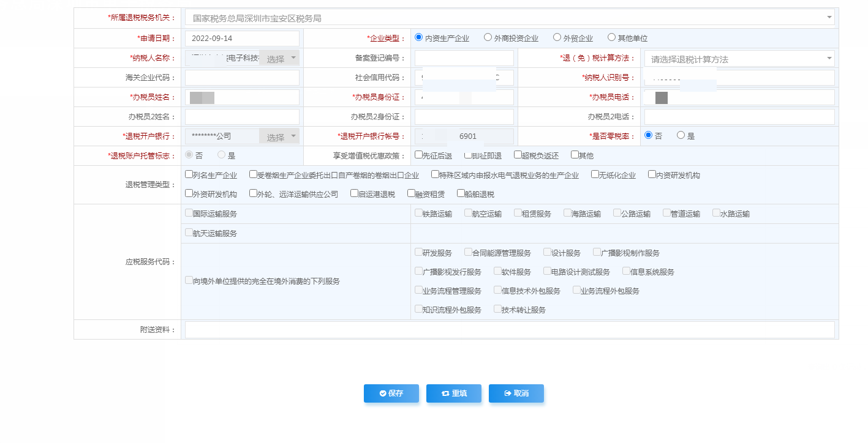Click the 重填 reset button
The height and width of the screenshot is (443, 868).
[454, 393]
